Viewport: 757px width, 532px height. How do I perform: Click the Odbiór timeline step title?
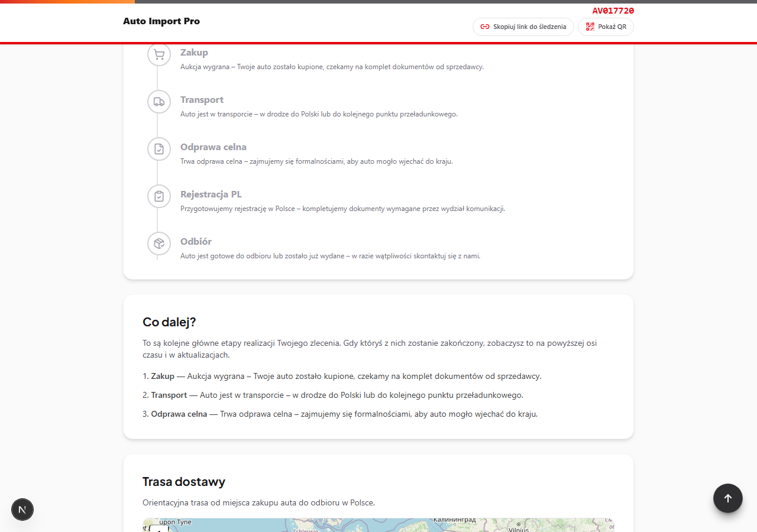tap(196, 242)
